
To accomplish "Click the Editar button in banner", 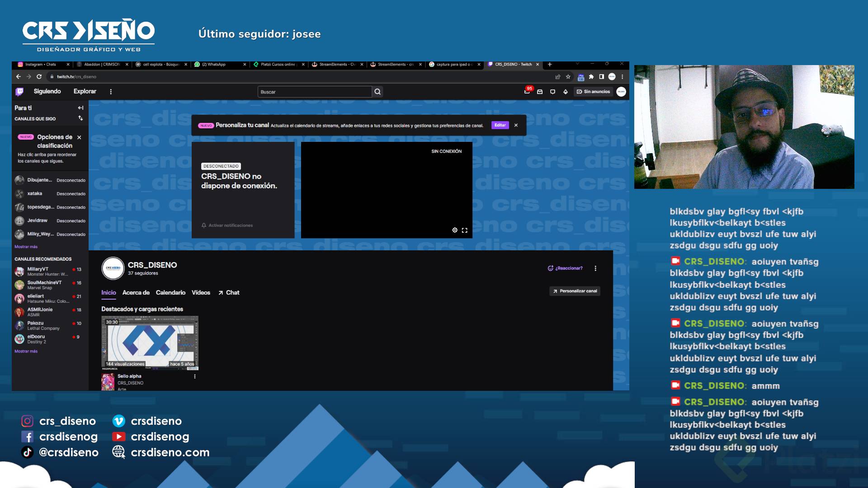I will [500, 125].
